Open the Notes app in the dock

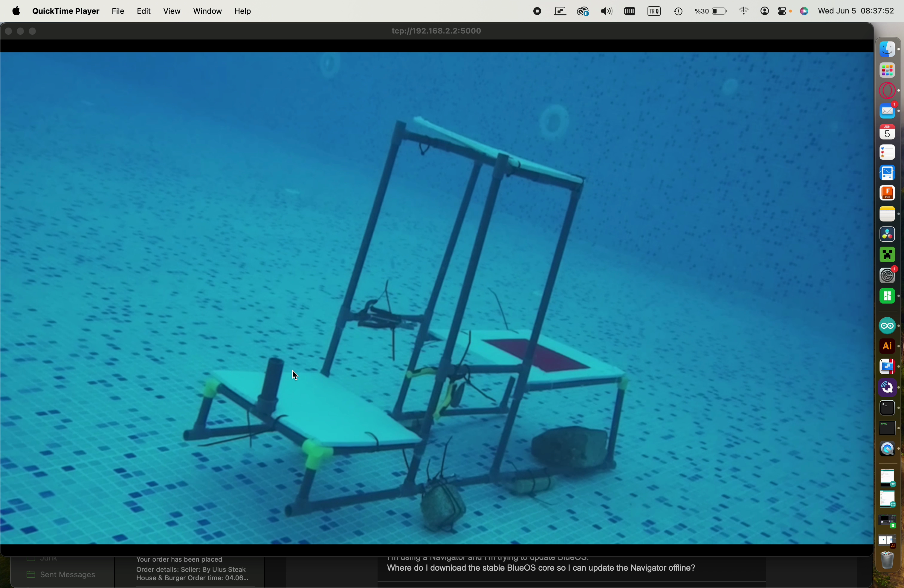[888, 214]
